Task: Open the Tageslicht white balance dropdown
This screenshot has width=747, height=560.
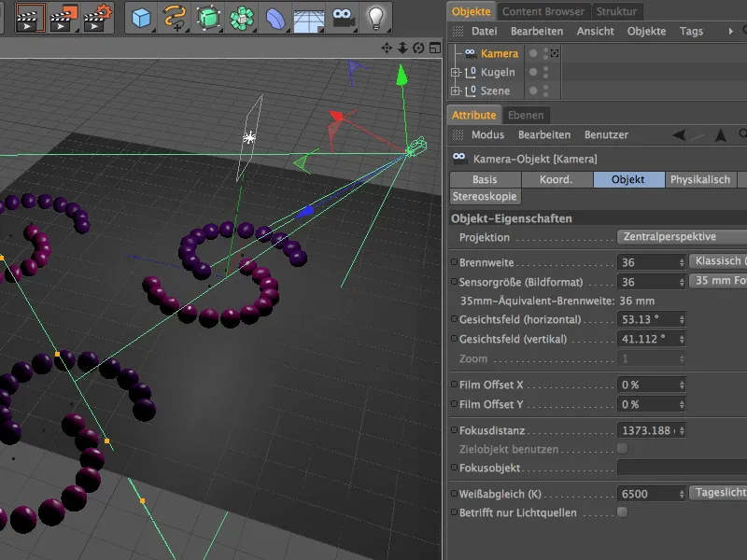Action: point(718,493)
